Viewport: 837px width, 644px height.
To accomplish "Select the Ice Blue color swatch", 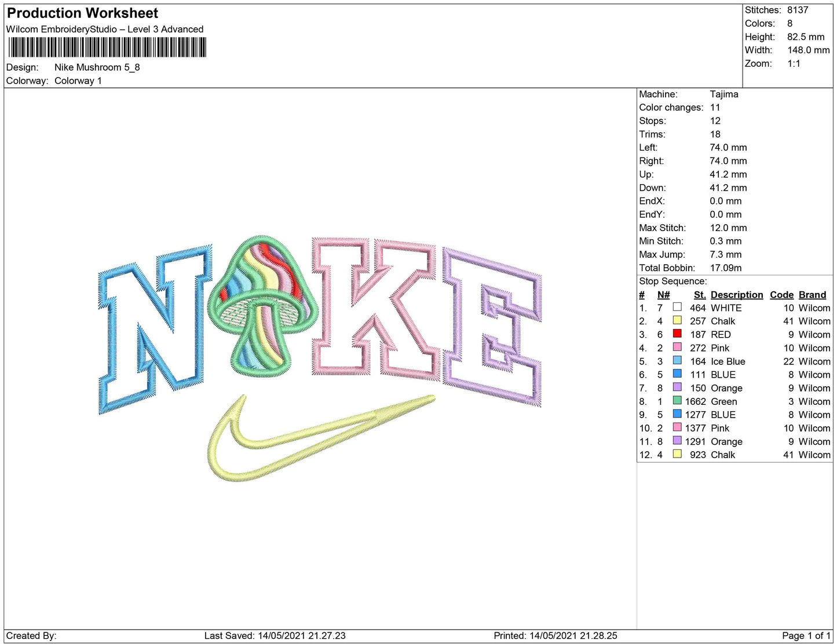I will [677, 360].
